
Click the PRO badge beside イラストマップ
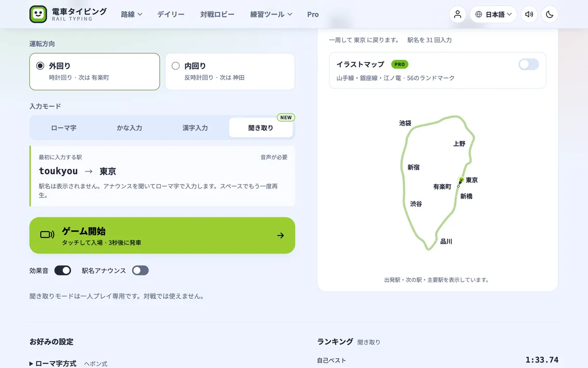[399, 64]
